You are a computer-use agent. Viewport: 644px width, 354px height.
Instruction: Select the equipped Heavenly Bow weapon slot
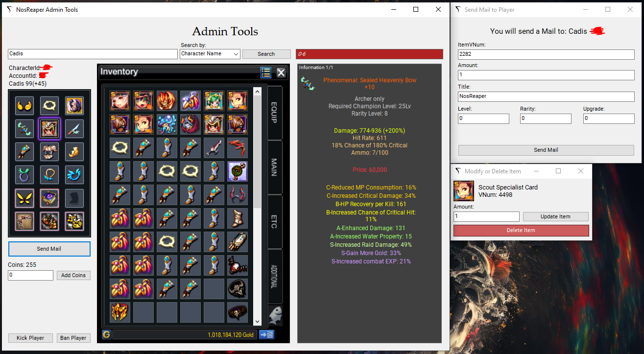click(24, 128)
